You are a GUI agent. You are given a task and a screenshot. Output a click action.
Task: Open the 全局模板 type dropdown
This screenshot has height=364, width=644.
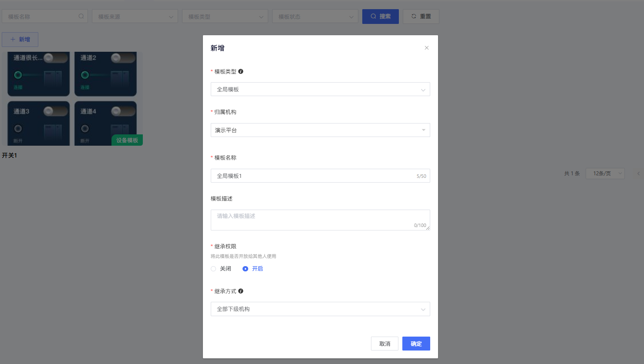[320, 90]
